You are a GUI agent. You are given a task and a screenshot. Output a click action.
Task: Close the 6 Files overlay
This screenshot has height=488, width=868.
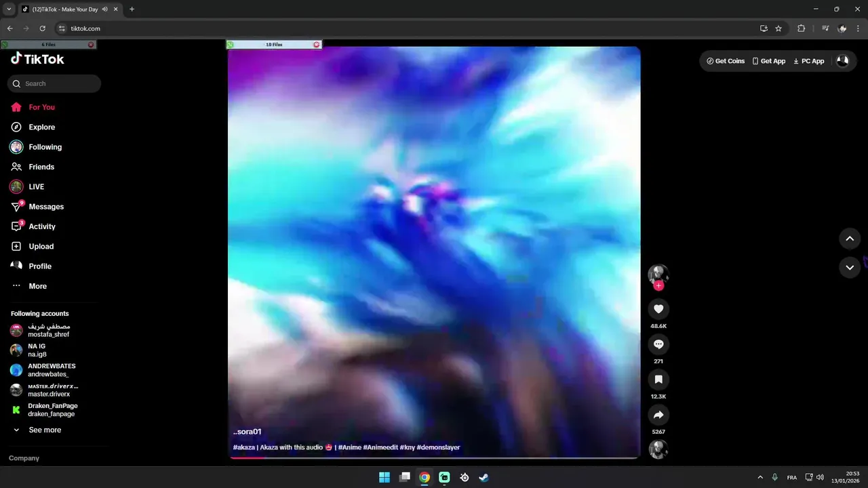tap(91, 45)
